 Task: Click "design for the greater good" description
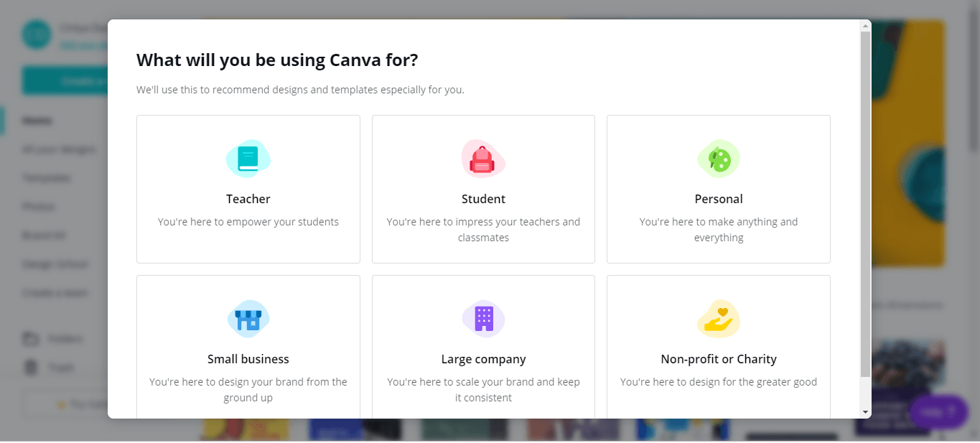coord(718,382)
